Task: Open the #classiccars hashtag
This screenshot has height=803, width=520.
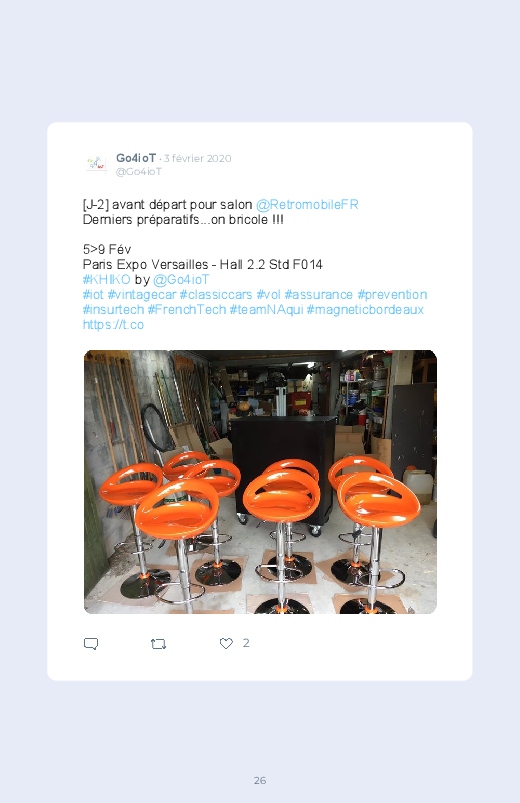Action: [x=216, y=295]
